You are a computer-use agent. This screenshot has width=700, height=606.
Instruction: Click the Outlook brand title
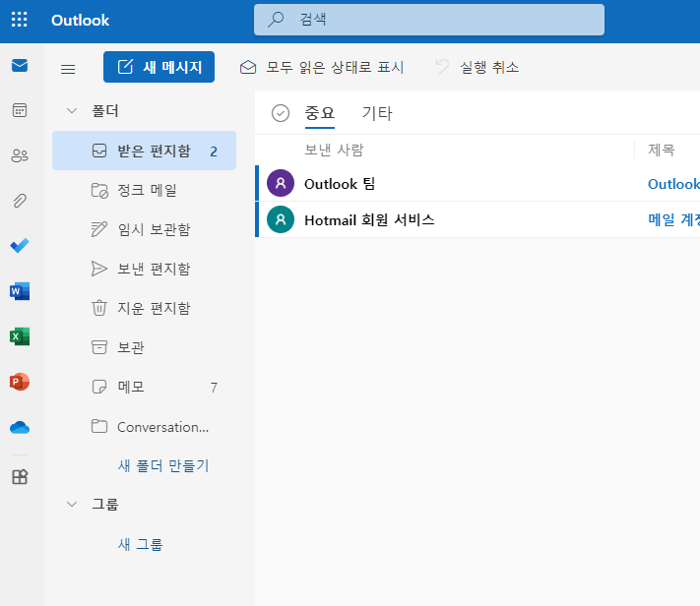(81, 20)
